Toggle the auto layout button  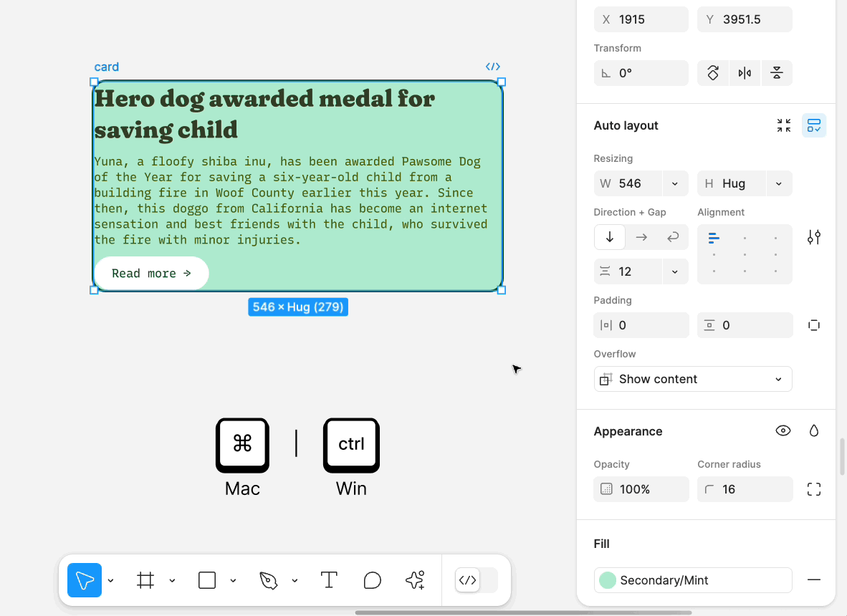[814, 125]
